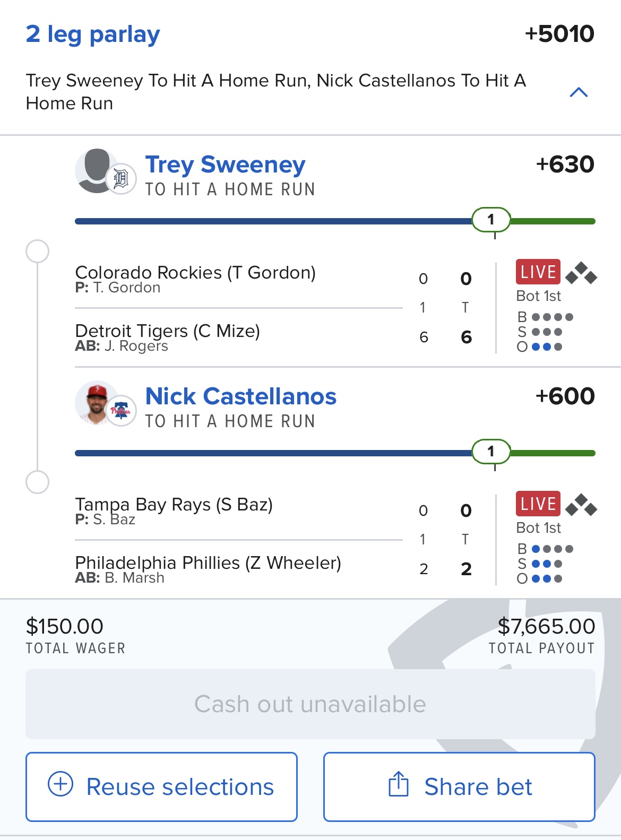Collapse the 2 leg parlay details chevron
The image size is (621, 840).
click(x=578, y=92)
